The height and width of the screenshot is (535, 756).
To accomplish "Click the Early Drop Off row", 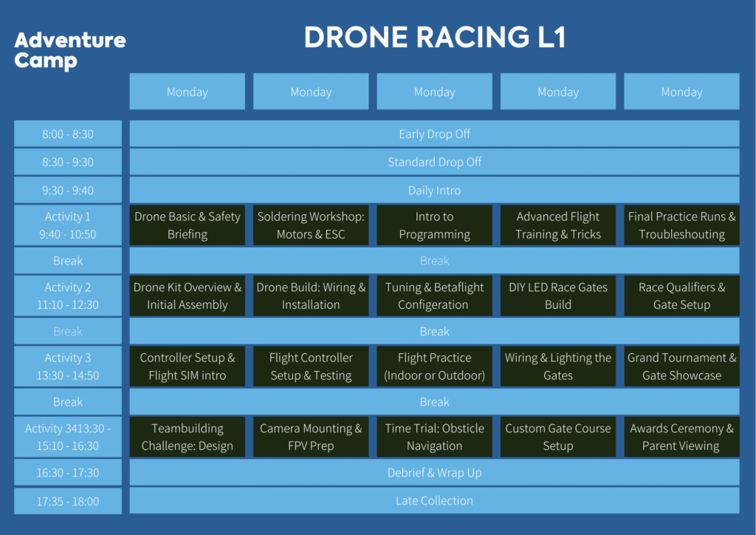I will click(x=434, y=134).
